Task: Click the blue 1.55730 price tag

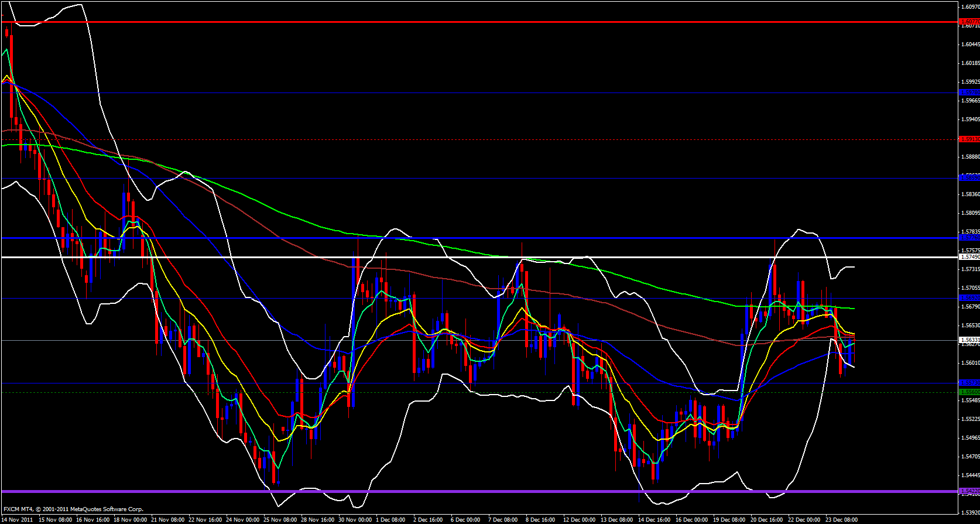Action: [969, 383]
